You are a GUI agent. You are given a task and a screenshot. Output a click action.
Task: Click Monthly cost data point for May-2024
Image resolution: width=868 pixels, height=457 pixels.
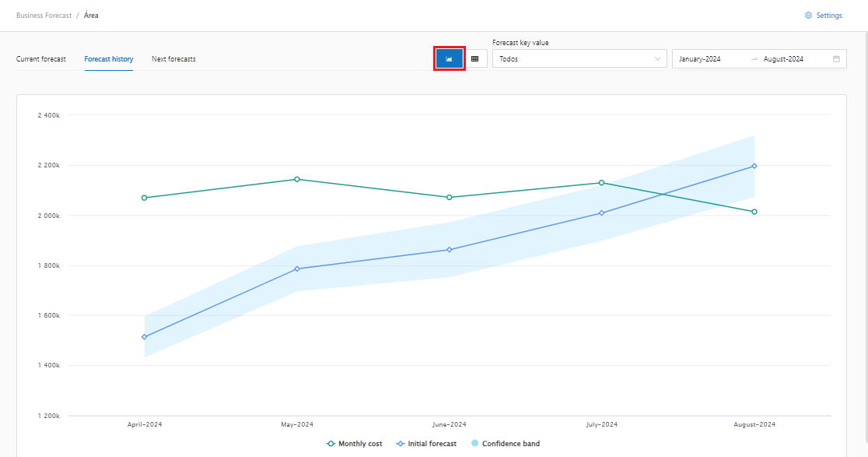[x=297, y=179]
